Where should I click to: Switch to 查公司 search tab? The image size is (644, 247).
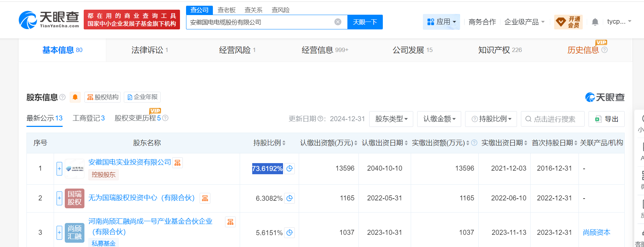pyautogui.click(x=199, y=10)
